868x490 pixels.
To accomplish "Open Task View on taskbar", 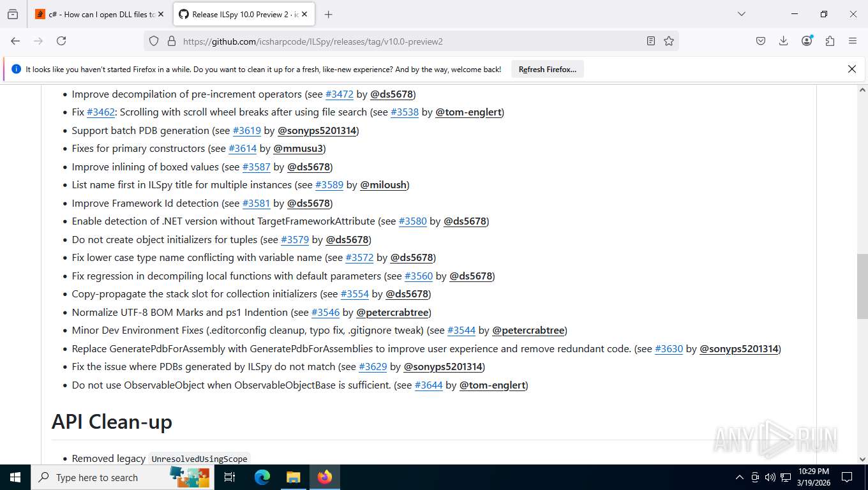I will pyautogui.click(x=230, y=477).
